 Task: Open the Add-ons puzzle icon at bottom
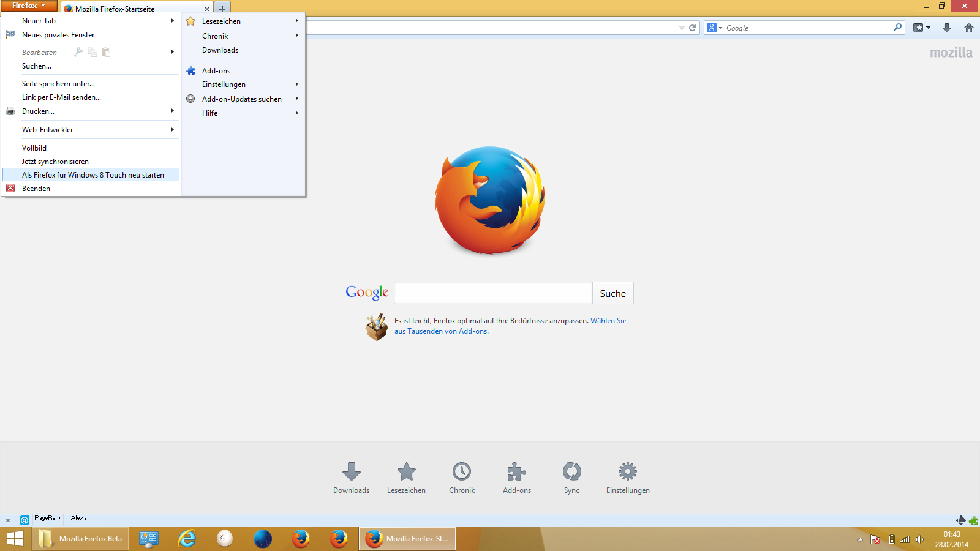tap(517, 471)
